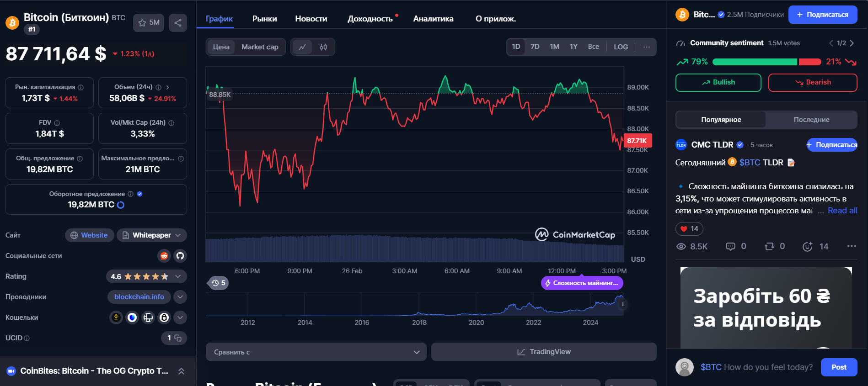868x386 pixels.
Task: Click the Ledger wallet icon
Action: coord(148,317)
